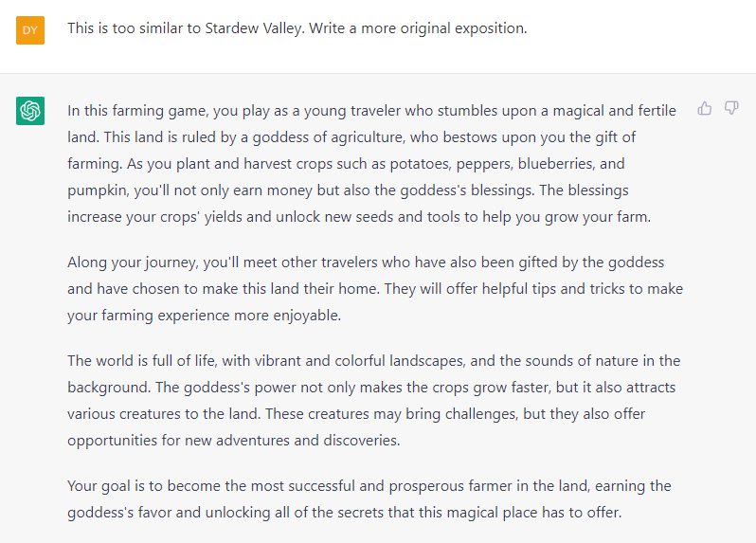
Task: Click the paragraph starting "In this farming game"
Action: 371,163
